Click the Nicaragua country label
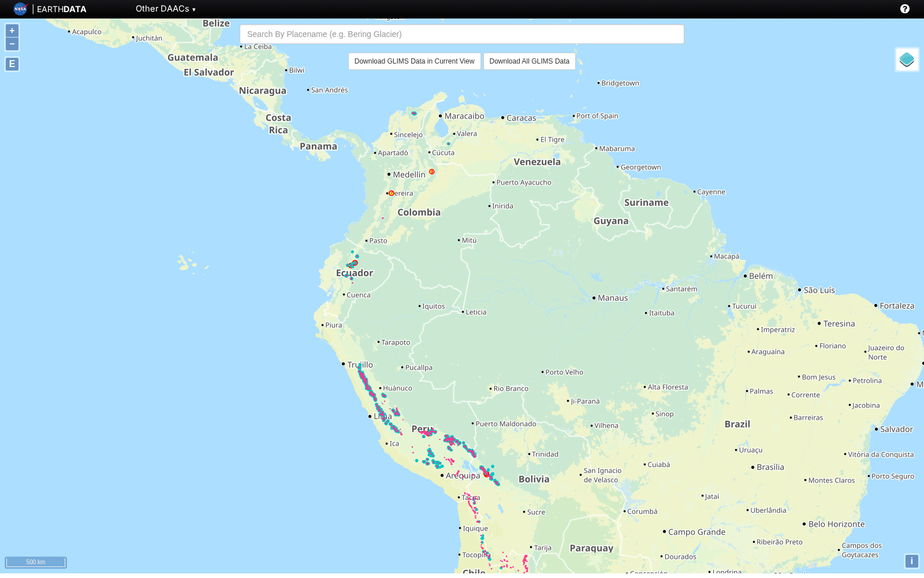 (263, 91)
